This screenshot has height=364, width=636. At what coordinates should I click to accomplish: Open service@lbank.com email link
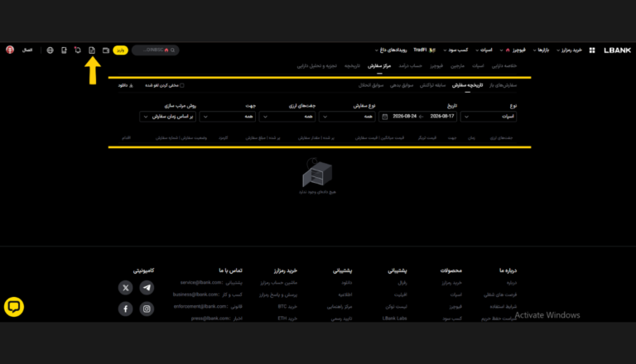pos(200,283)
